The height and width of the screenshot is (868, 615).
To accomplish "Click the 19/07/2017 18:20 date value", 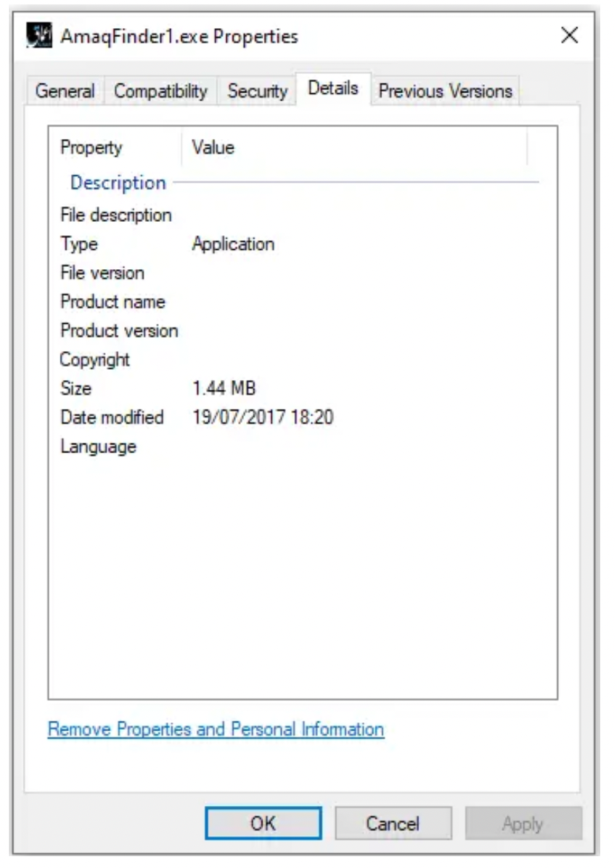I will pyautogui.click(x=263, y=417).
